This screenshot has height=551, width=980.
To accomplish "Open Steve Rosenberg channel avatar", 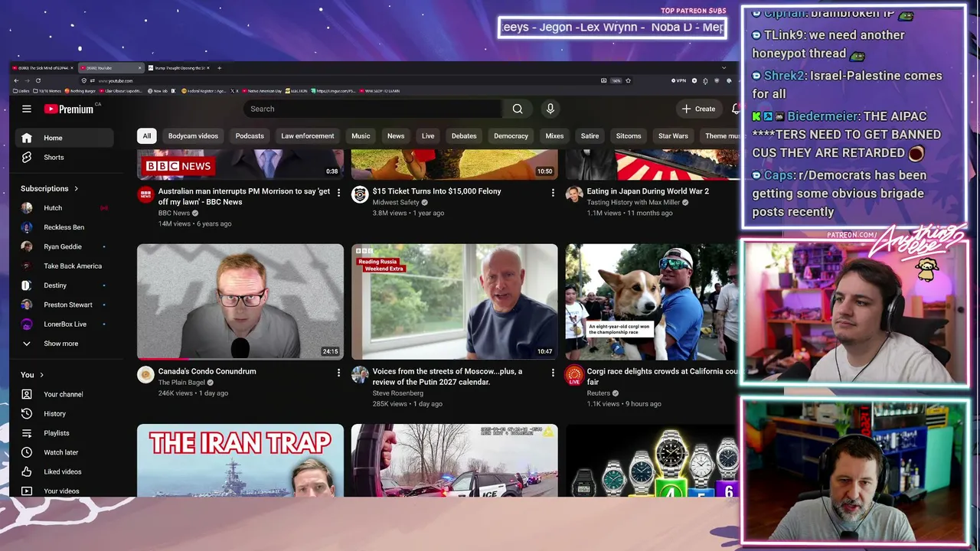I will [360, 374].
